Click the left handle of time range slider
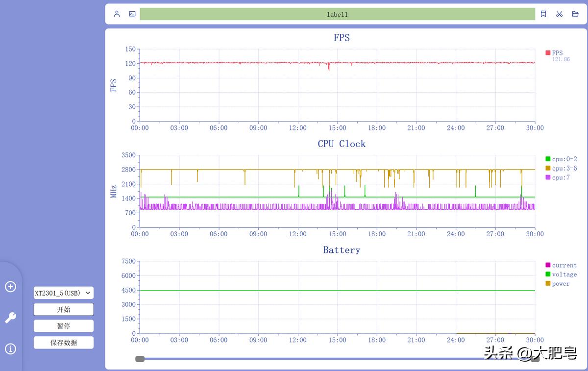Screen dimensions: 588x371 tap(140, 359)
